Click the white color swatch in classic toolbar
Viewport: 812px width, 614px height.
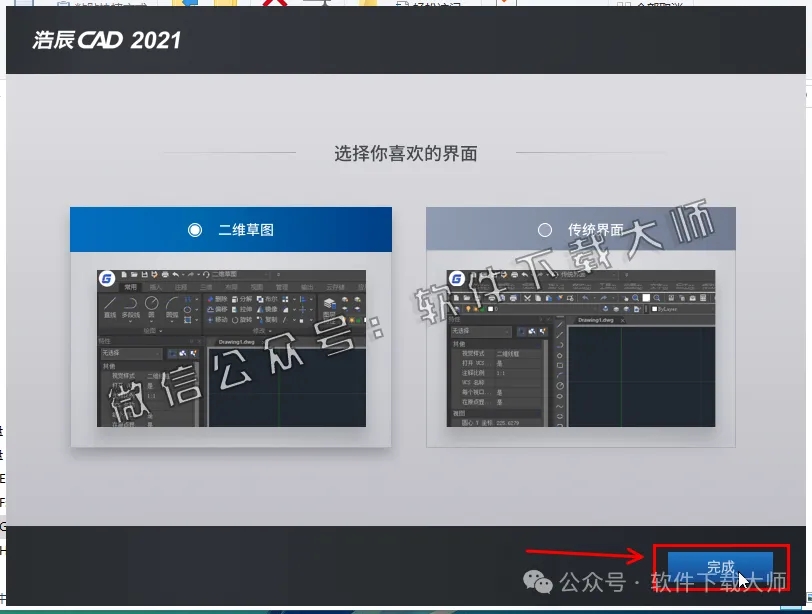pyautogui.click(x=646, y=297)
